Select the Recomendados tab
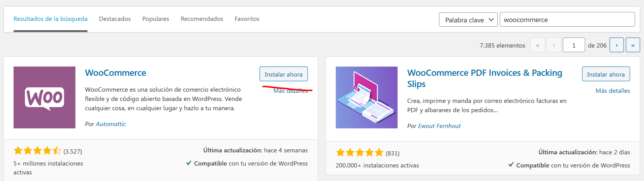The height and width of the screenshot is (181, 644). point(202,19)
